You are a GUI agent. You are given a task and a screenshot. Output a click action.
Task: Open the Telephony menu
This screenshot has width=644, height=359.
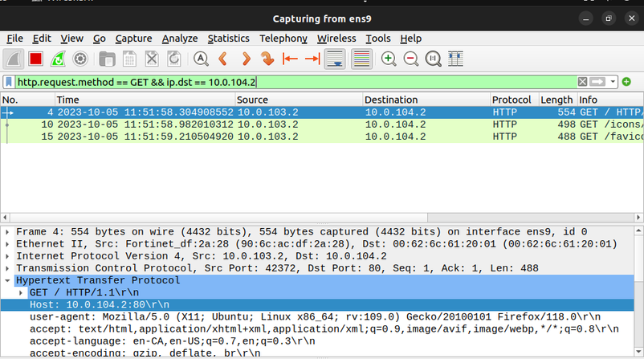(283, 39)
